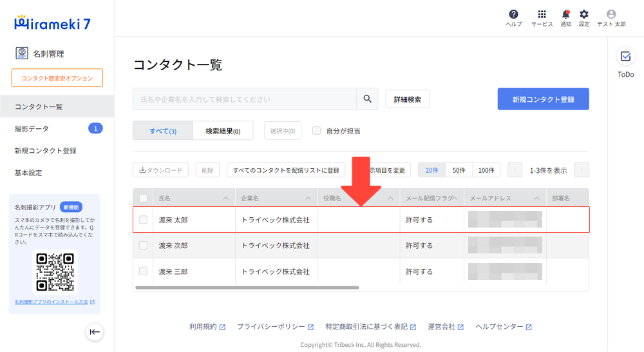Select the 選択中(0) tab
This screenshot has height=352, width=644.
pos(283,131)
